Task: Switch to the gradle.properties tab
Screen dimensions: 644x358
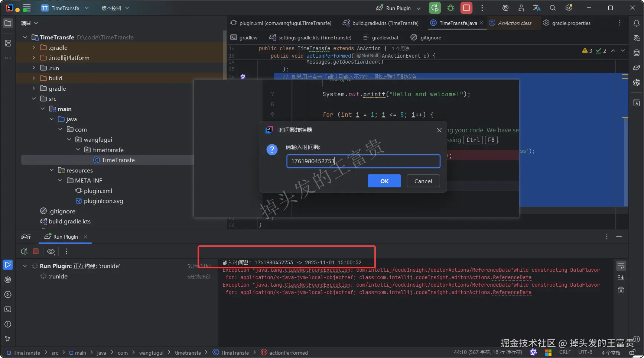Action: [x=567, y=23]
